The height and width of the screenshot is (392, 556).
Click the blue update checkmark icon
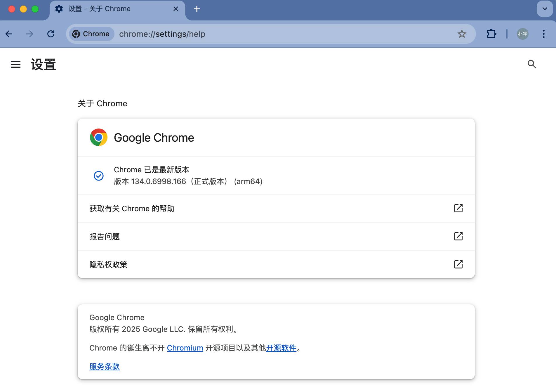click(x=99, y=176)
